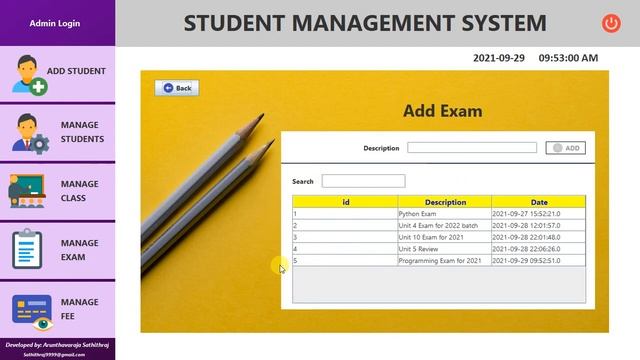Click the Manage Exam clipboard icon
The image size is (640, 360).
27,249
